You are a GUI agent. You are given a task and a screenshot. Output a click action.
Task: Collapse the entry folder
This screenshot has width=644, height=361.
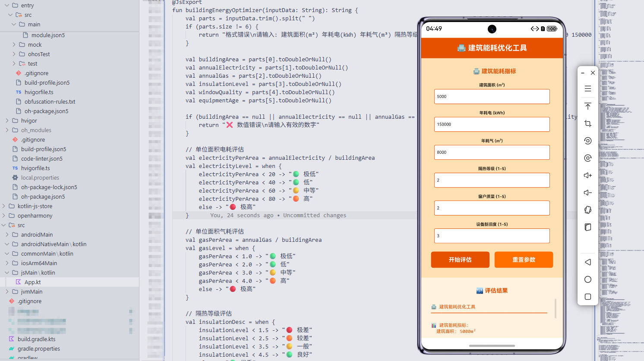click(7, 5)
